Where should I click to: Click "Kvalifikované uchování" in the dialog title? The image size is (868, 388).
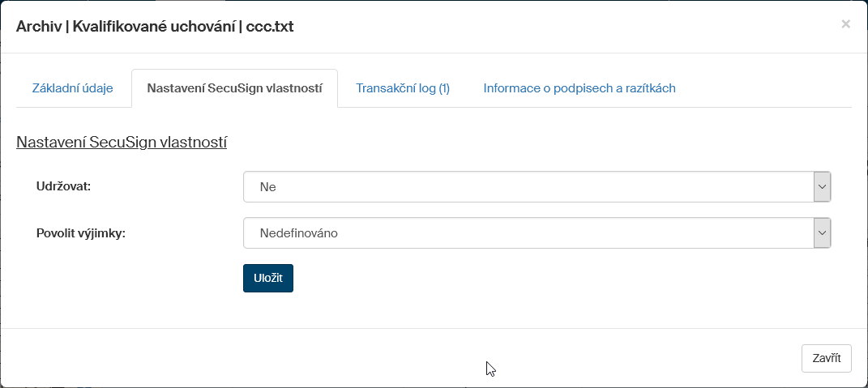(155, 27)
